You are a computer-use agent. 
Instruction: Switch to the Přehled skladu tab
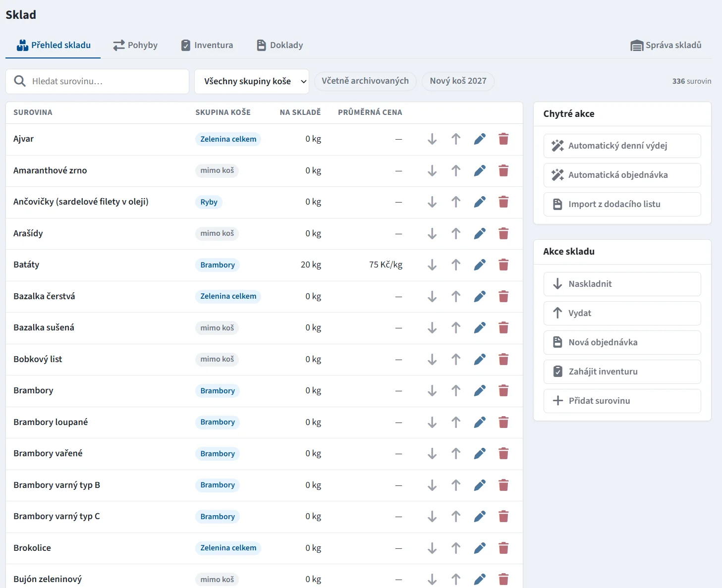pos(54,45)
